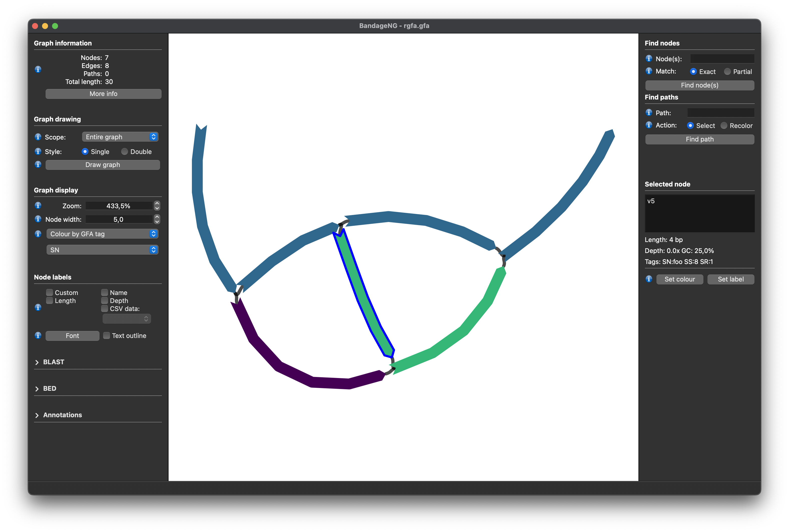789x532 pixels.
Task: Click the Draw graph button
Action: [103, 164]
